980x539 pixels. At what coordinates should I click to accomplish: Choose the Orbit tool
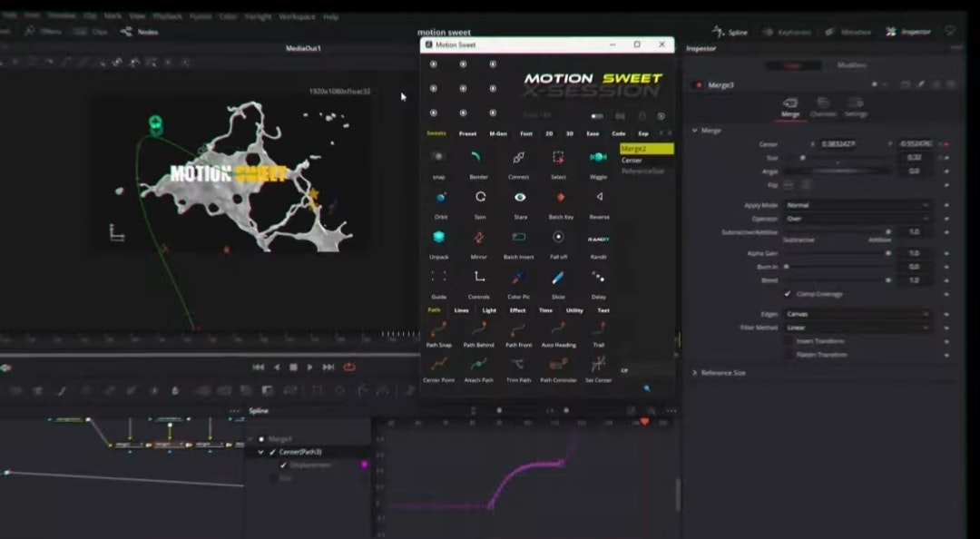(440, 198)
